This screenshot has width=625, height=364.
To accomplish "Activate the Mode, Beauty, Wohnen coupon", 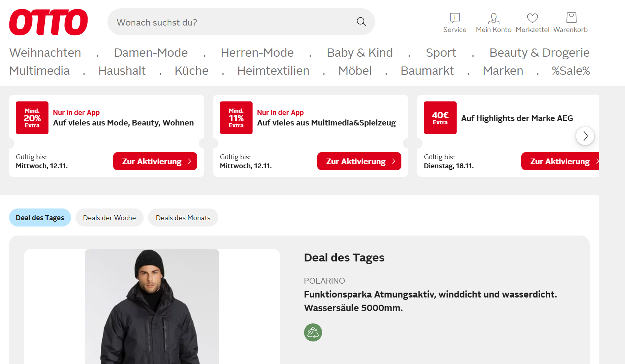I will pos(155,162).
